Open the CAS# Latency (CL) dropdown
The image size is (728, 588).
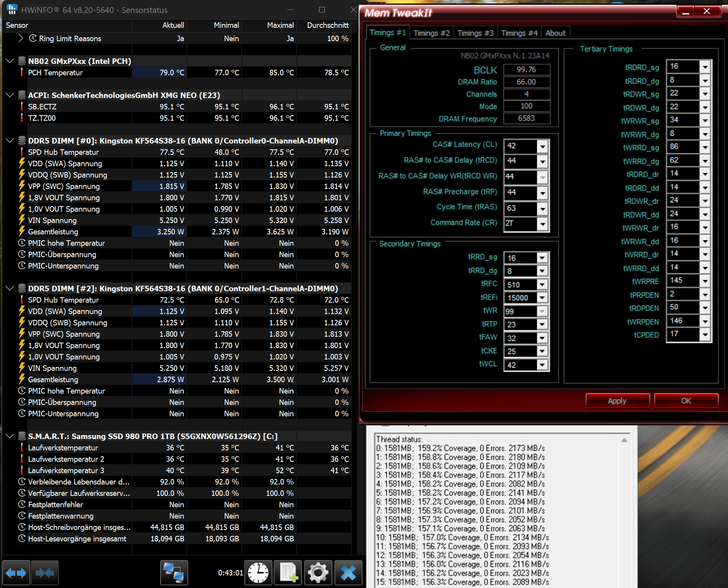[542, 147]
